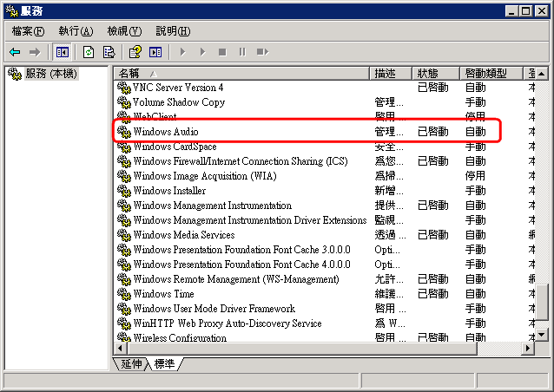Click the gear icon of Windows User Mode Driver Framework
Image resolution: width=554 pixels, height=392 pixels.
pyautogui.click(x=124, y=309)
